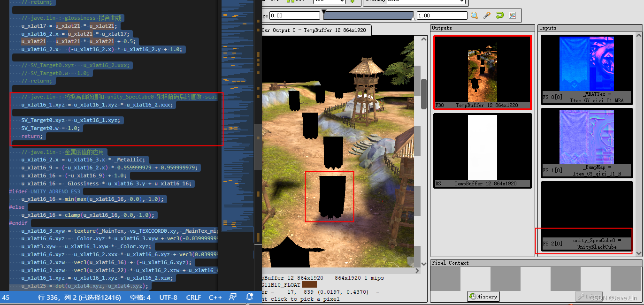Viewport: 644px width, 305px height.
Task: Open VS Code notifications bell
Action: (x=250, y=297)
